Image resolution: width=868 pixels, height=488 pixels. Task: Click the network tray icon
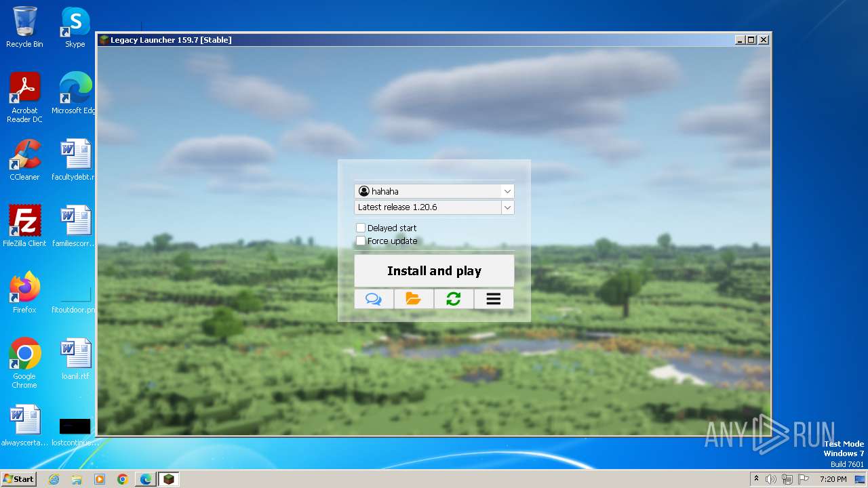pyautogui.click(x=787, y=479)
